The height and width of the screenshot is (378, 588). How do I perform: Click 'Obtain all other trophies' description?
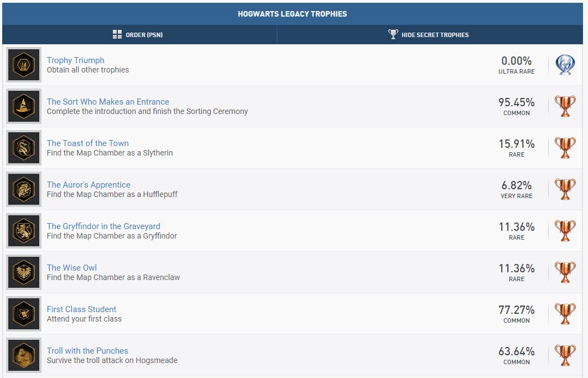click(88, 70)
